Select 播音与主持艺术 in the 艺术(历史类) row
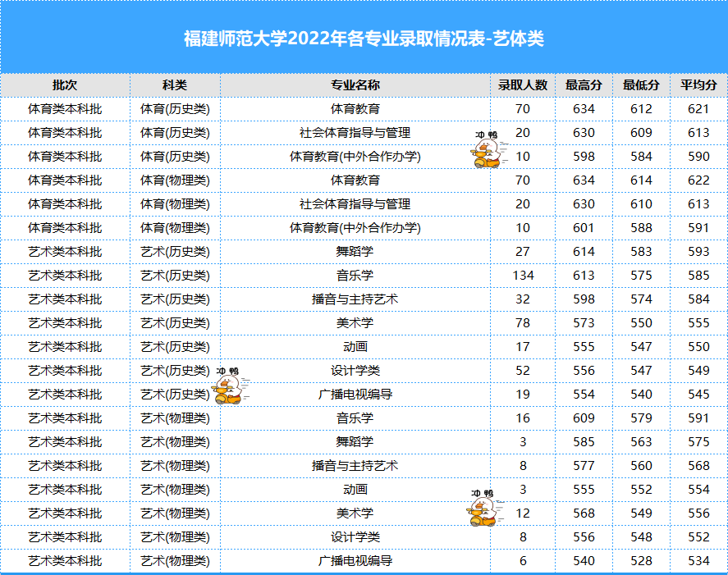 [x=355, y=299]
